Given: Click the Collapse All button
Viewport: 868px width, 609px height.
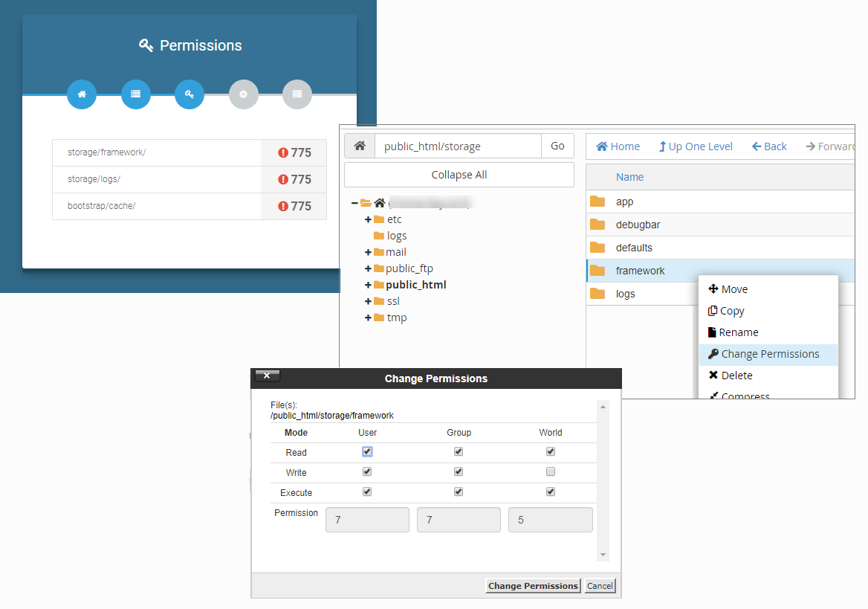Looking at the screenshot, I should click(459, 175).
